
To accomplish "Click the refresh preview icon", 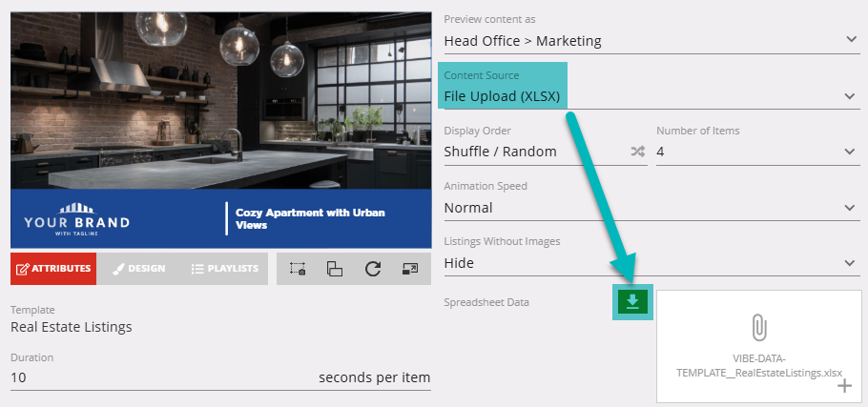I will coord(373,269).
